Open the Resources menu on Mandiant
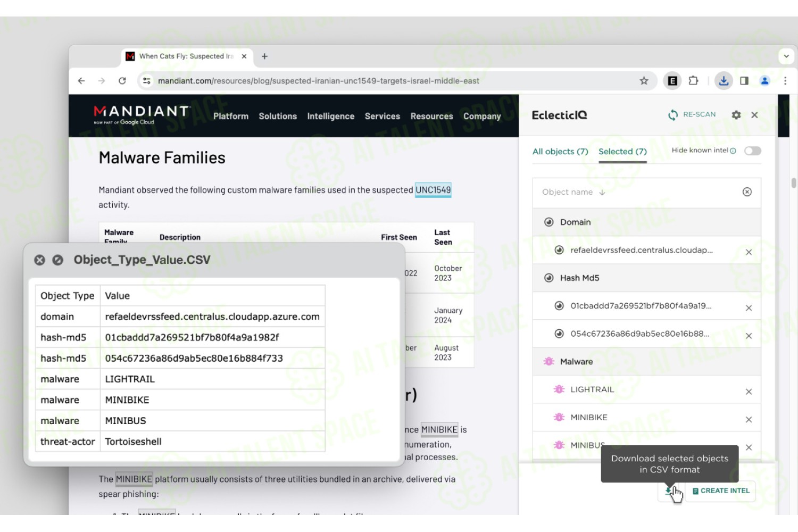Viewport: 798px width, 532px height. coord(431,117)
